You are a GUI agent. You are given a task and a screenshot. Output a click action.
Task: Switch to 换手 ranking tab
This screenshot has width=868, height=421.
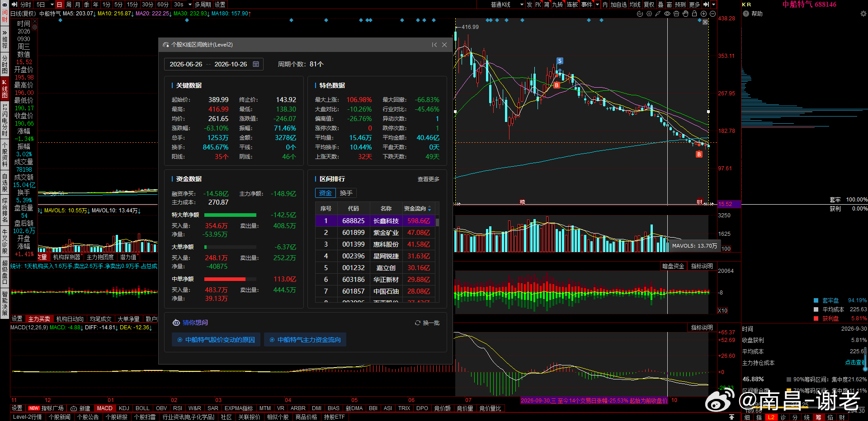pos(346,193)
